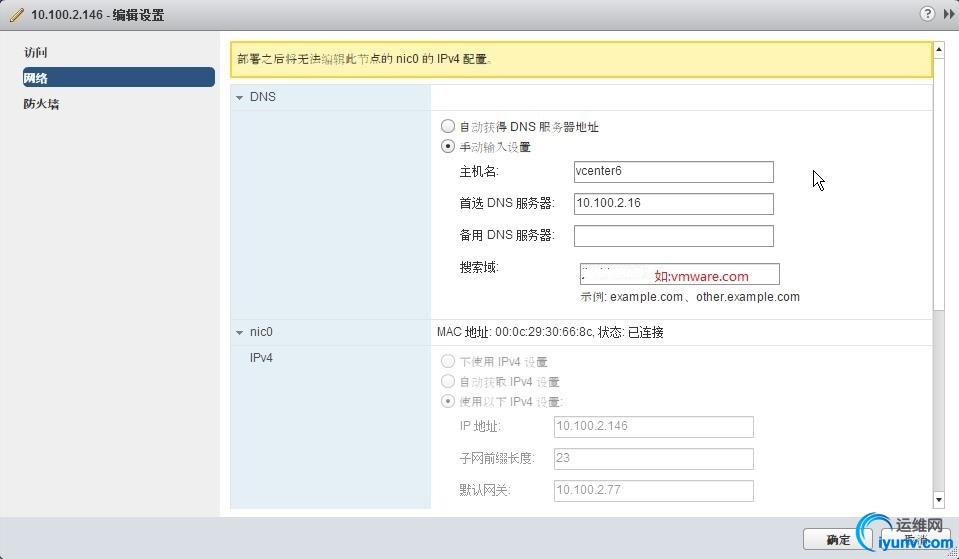Click the hostname field containing vcenter6
959x559 pixels.
pyautogui.click(x=673, y=172)
